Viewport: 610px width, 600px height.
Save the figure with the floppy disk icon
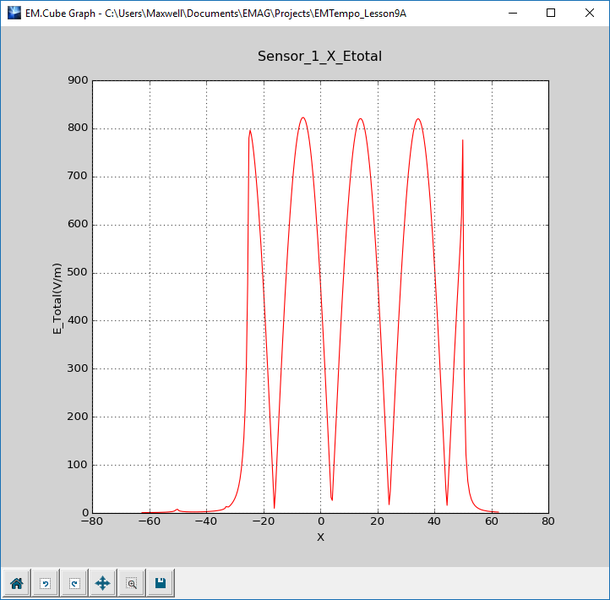click(160, 582)
